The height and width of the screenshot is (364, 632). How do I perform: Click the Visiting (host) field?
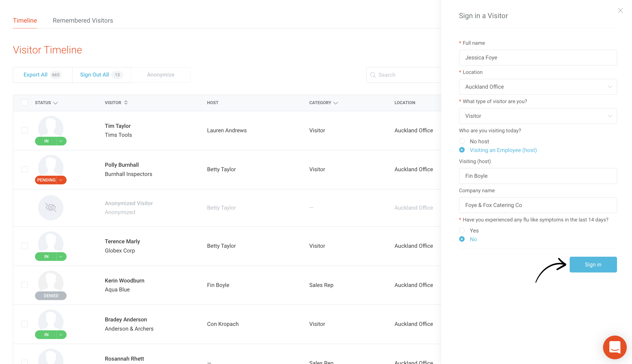(x=538, y=176)
